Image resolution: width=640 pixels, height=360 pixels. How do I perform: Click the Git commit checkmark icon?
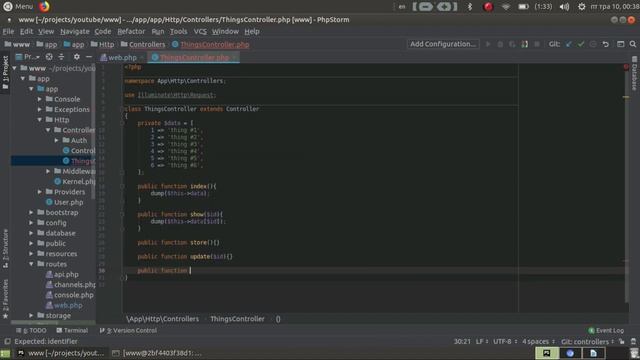point(581,44)
